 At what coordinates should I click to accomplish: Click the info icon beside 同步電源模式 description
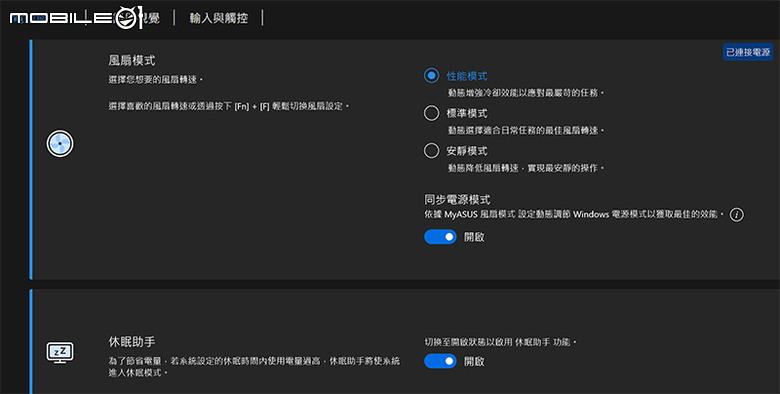click(736, 214)
